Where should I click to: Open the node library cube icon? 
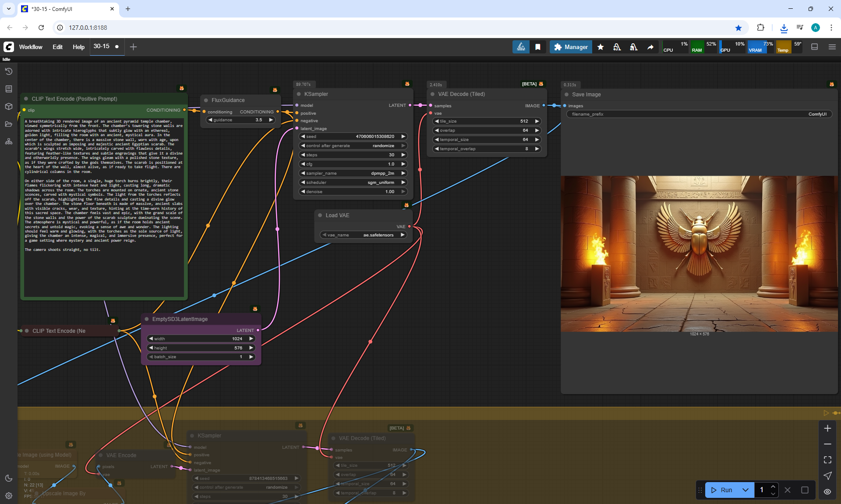point(8,106)
